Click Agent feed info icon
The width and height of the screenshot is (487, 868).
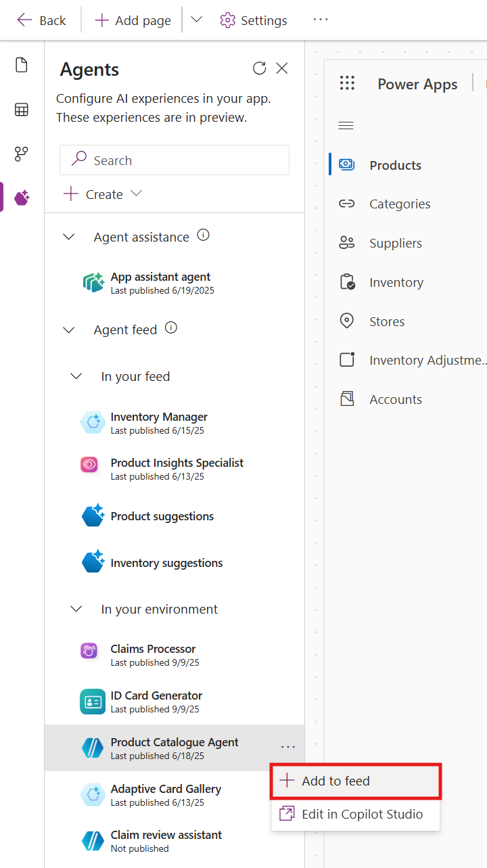pyautogui.click(x=171, y=328)
